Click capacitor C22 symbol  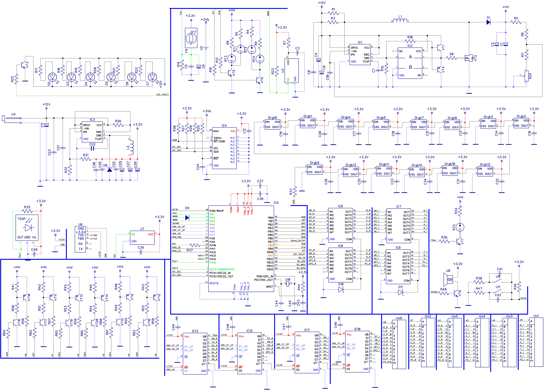tap(92, 148)
